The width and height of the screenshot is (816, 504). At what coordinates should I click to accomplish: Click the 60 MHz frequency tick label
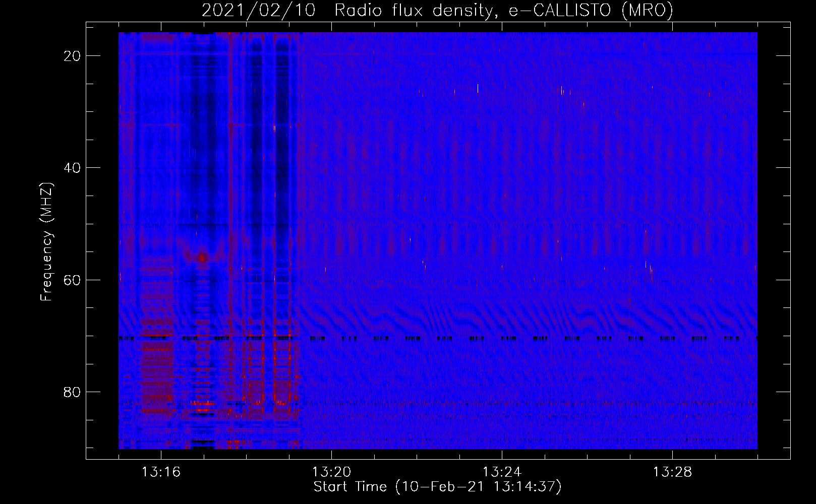click(73, 280)
